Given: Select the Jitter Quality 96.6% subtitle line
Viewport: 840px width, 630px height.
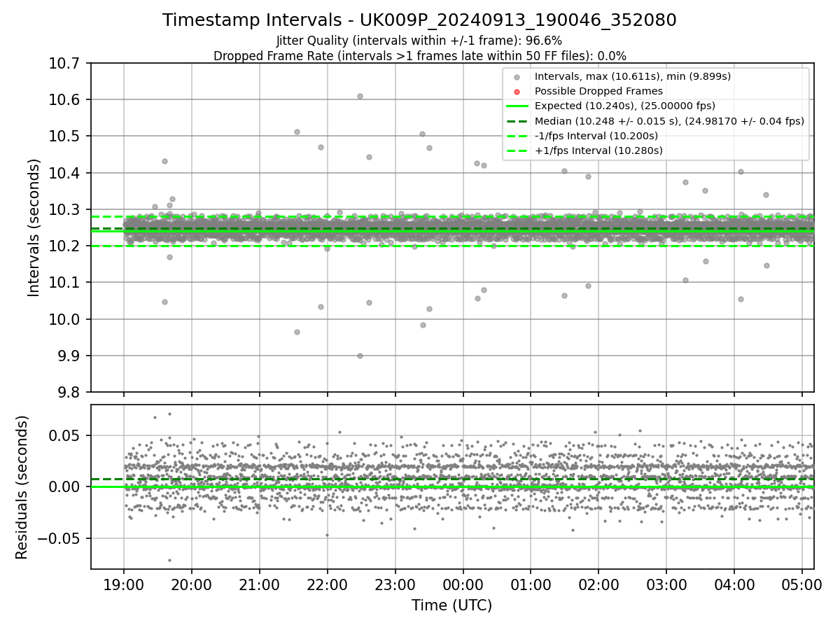Looking at the screenshot, I should (x=419, y=41).
